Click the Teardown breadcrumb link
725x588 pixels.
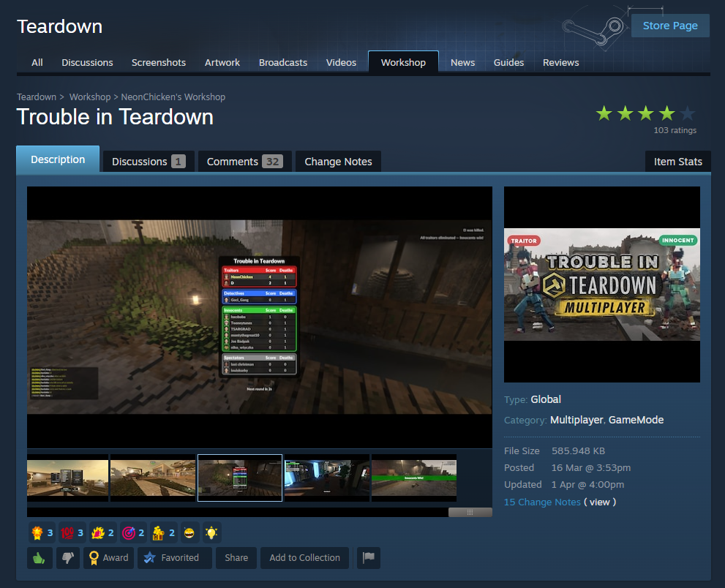click(37, 97)
